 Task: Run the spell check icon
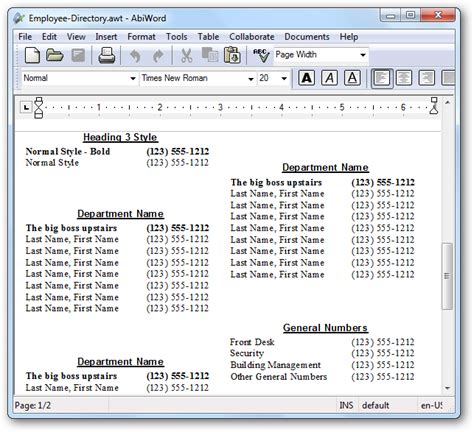pos(261,55)
